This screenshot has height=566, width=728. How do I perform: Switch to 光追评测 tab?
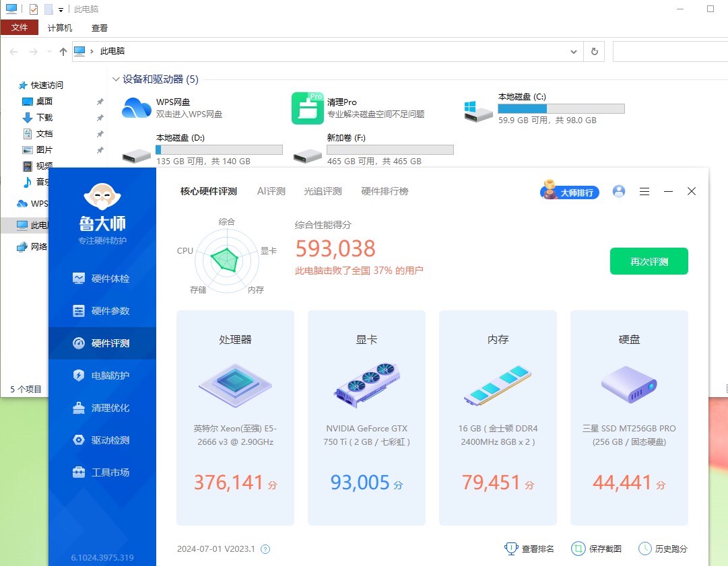[x=323, y=191]
